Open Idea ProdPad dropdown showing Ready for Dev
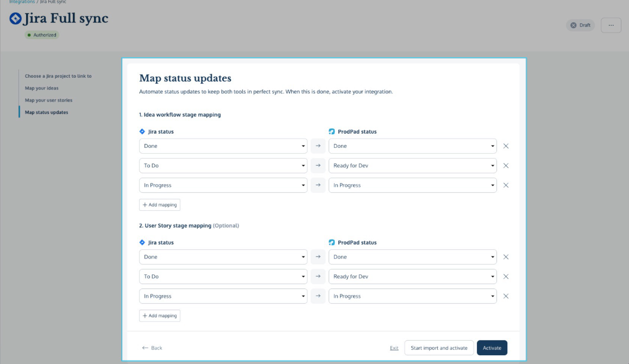Image resolution: width=629 pixels, height=364 pixels. pos(412,166)
